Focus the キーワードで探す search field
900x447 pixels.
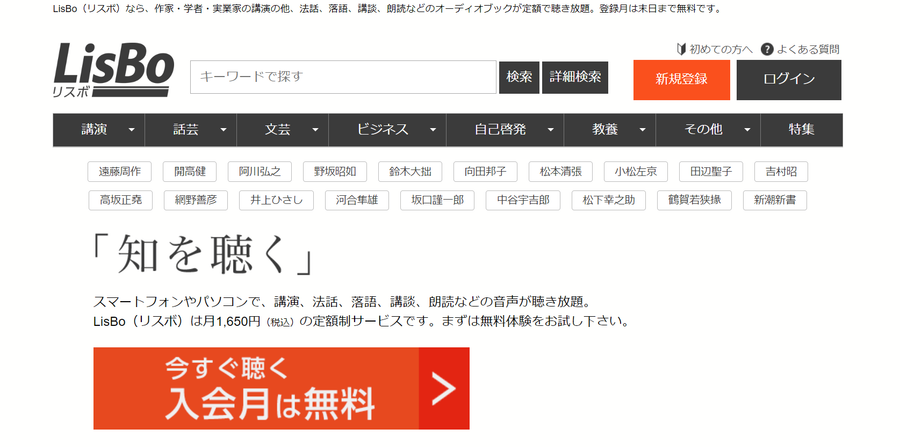tap(343, 77)
